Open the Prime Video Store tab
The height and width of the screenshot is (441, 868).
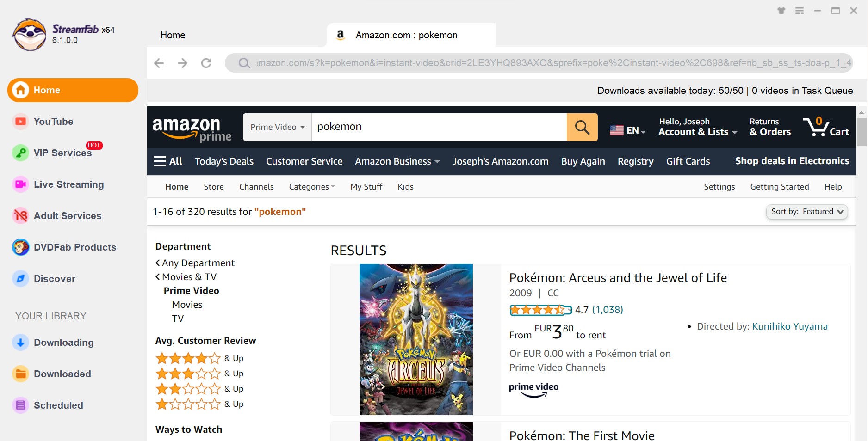point(214,187)
